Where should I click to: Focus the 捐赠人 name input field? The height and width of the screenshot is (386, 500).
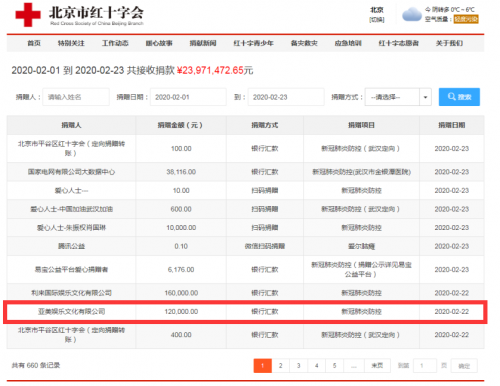pyautogui.click(x=76, y=97)
